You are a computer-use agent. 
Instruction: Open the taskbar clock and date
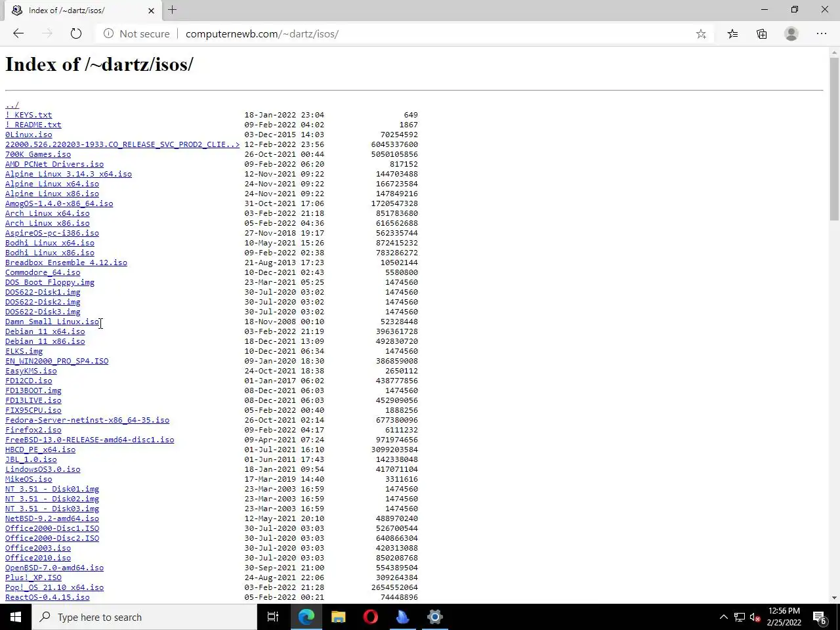[x=784, y=617]
